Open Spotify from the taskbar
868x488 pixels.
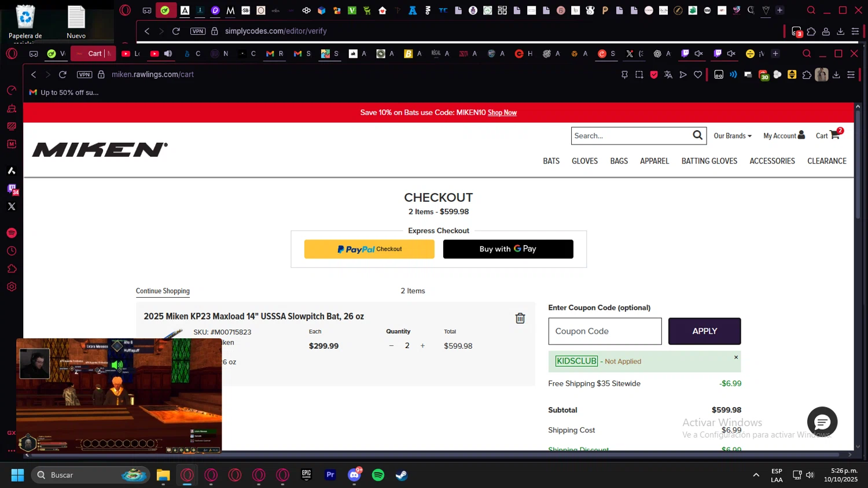coord(378,475)
